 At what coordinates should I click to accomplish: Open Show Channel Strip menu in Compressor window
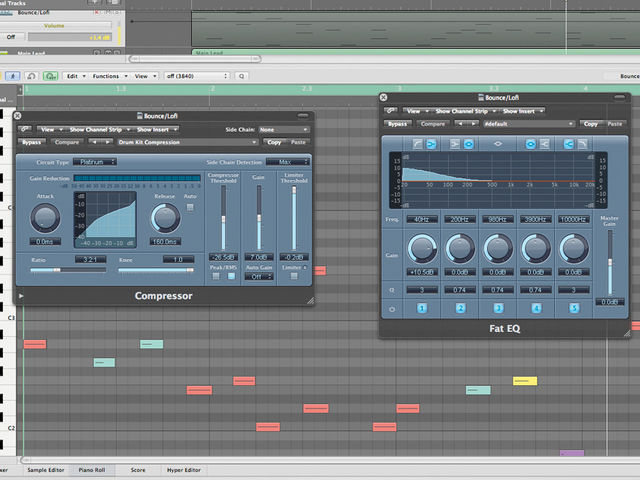(99, 129)
